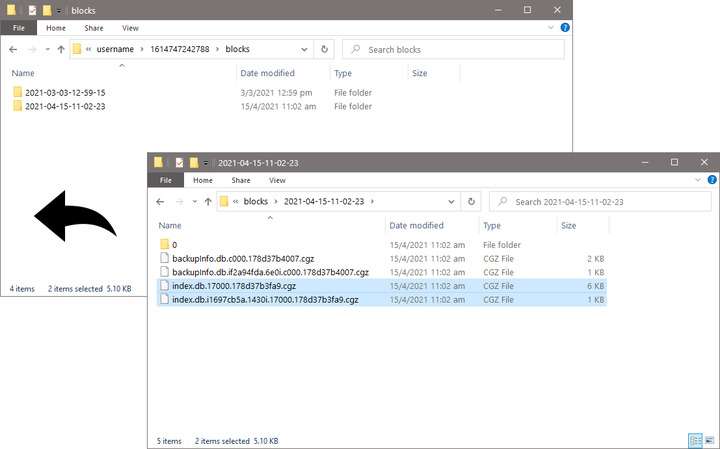Switch to Details view in status bar
The height and width of the screenshot is (449, 720).
695,440
